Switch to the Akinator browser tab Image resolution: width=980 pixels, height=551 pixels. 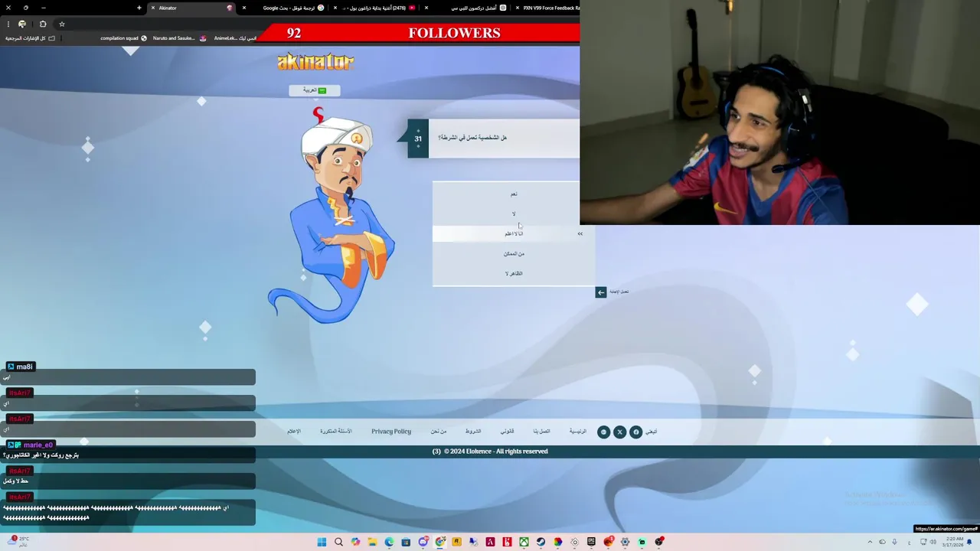tap(191, 8)
